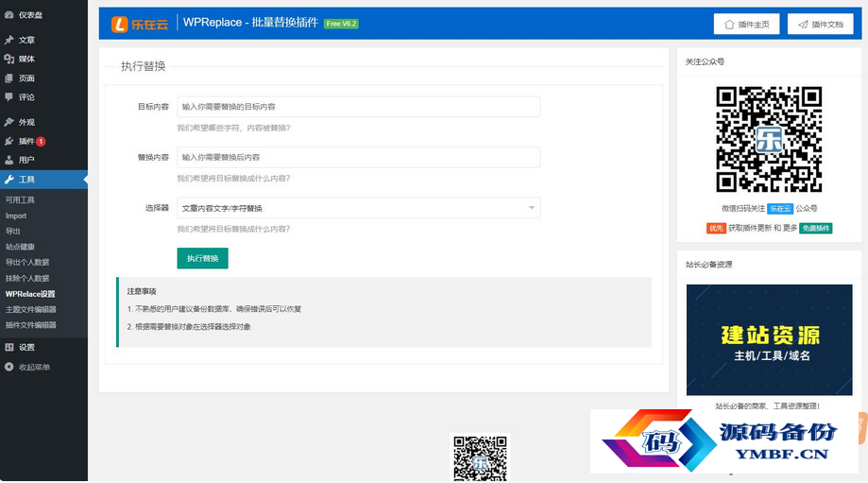Click the paintbrush icon beside 外观

coord(9,122)
